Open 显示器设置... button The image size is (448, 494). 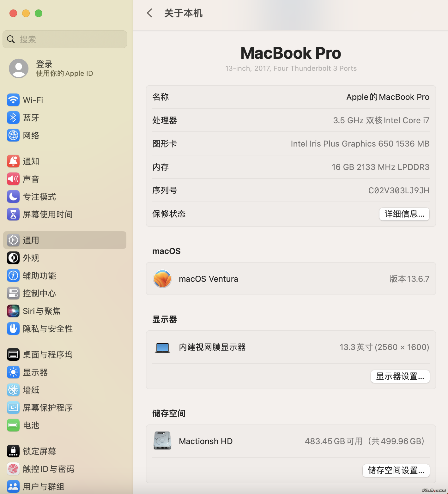[x=400, y=377]
